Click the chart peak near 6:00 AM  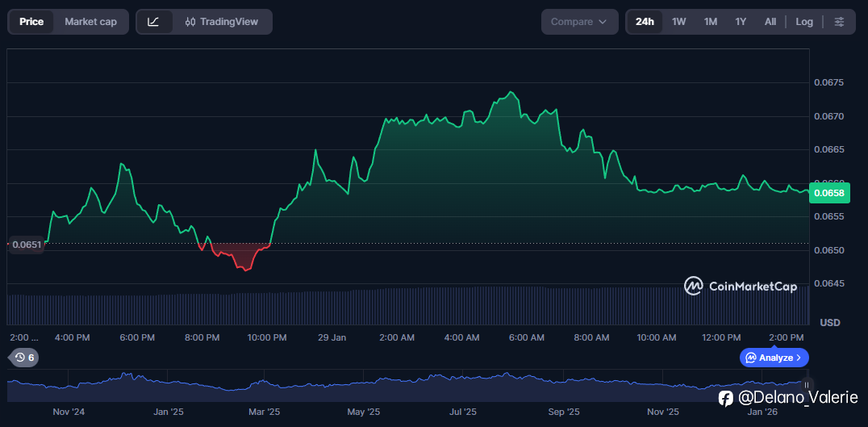pyautogui.click(x=511, y=93)
